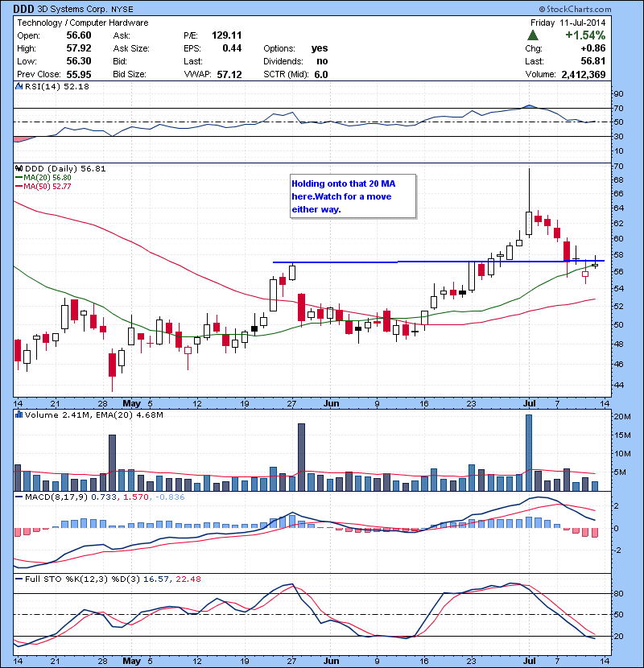Click the Ask Size label
The width and height of the screenshot is (644, 668).
(131, 48)
